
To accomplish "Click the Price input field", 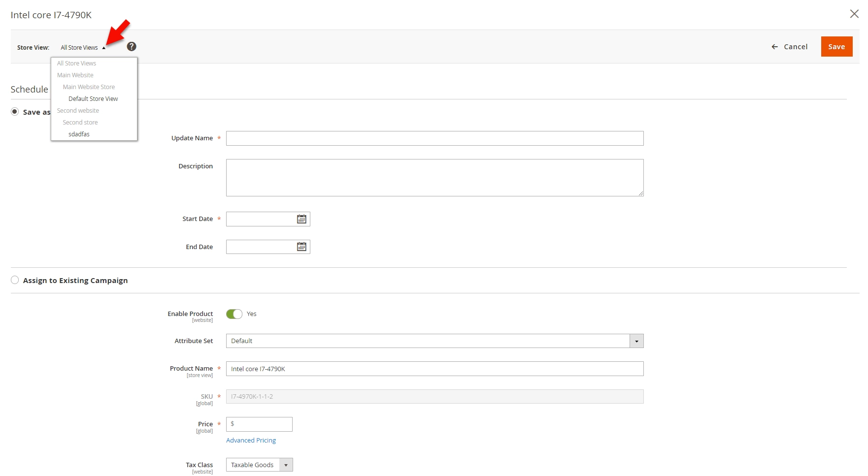I will [259, 424].
